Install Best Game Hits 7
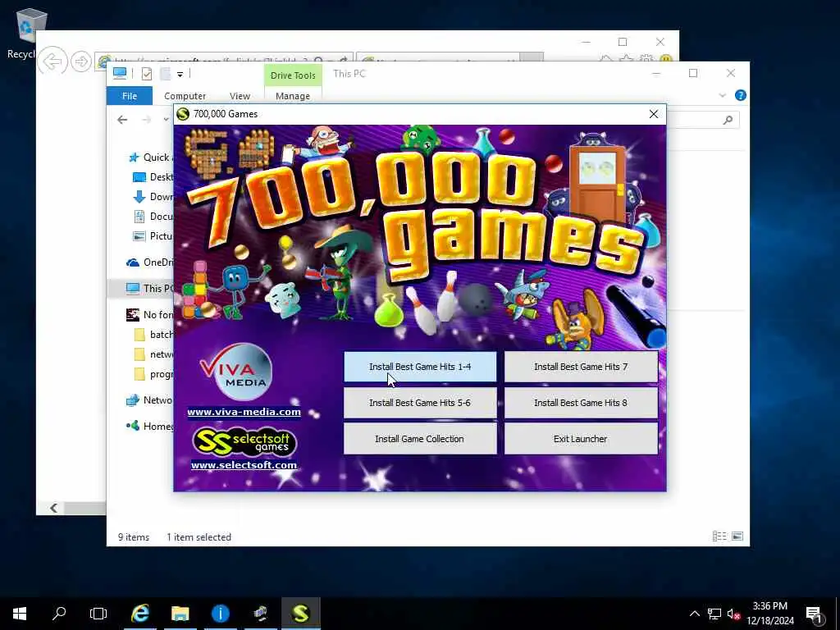Viewport: 840px width, 630px height. pos(581,367)
